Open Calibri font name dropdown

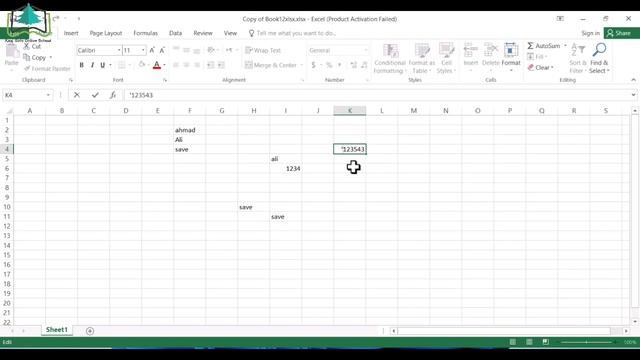119,50
